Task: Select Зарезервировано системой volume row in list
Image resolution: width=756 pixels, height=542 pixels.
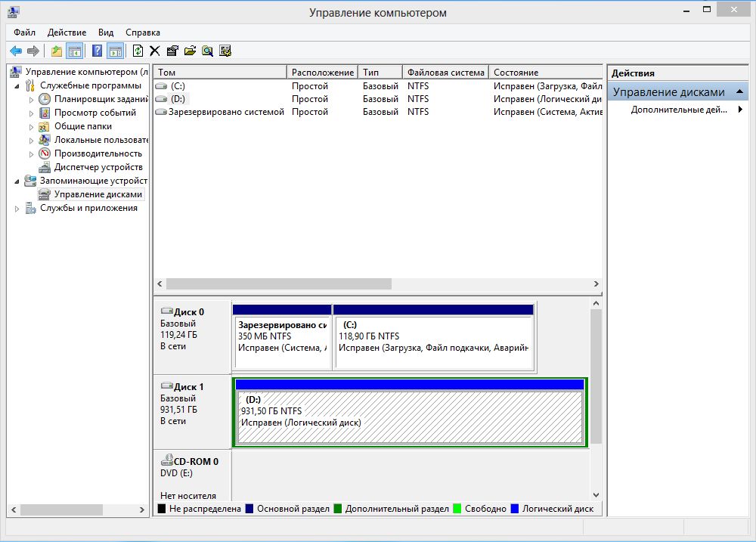Action: pos(378,112)
